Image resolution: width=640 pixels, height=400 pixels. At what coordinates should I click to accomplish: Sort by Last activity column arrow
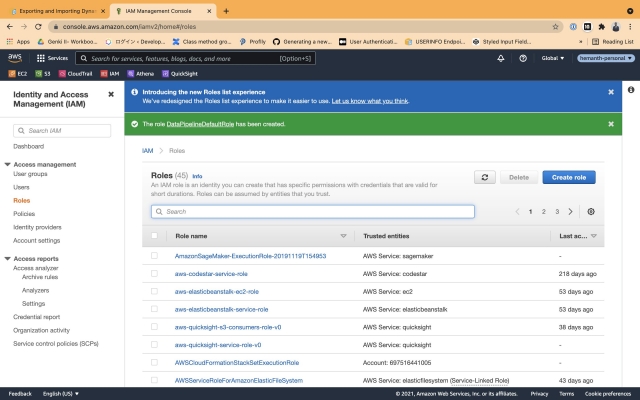click(x=594, y=236)
